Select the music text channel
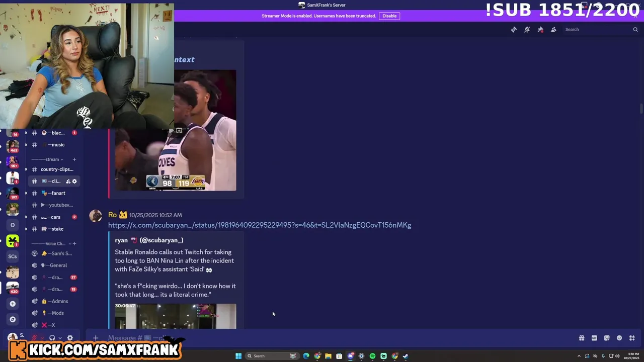 [x=53, y=145]
